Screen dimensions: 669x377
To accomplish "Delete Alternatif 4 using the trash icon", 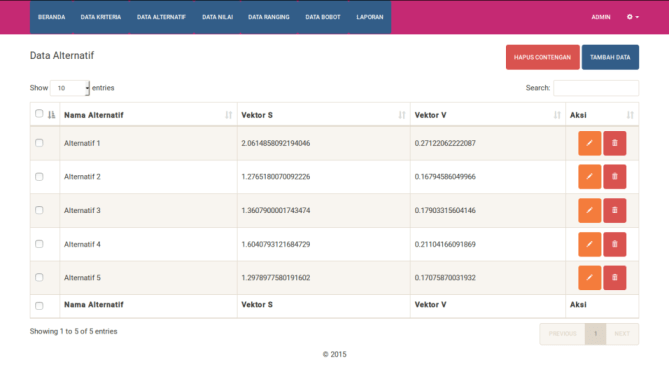I will (x=614, y=244).
